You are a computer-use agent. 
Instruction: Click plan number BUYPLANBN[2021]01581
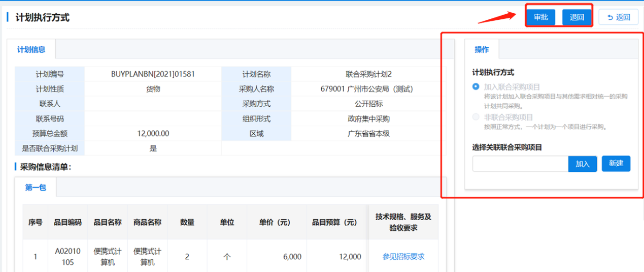153,74
